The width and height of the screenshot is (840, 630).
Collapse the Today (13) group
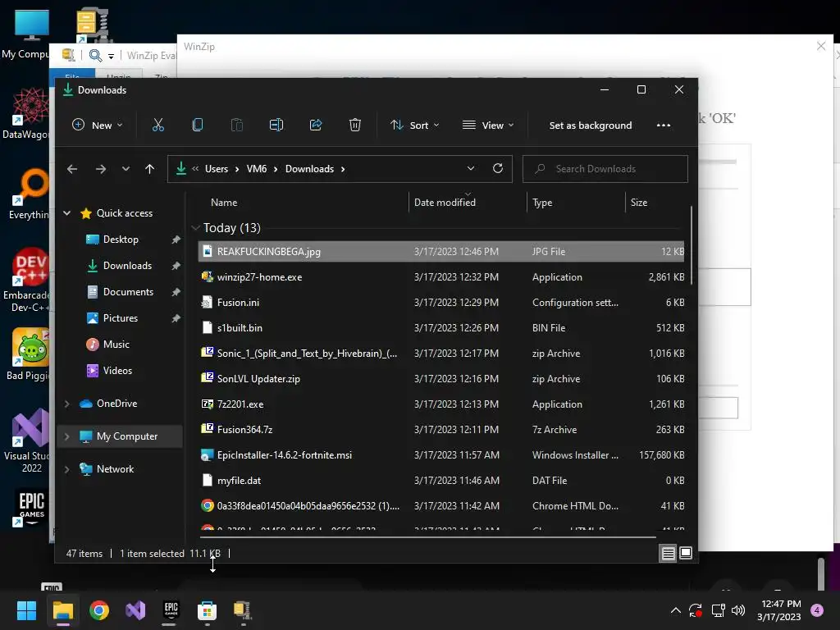pos(195,228)
